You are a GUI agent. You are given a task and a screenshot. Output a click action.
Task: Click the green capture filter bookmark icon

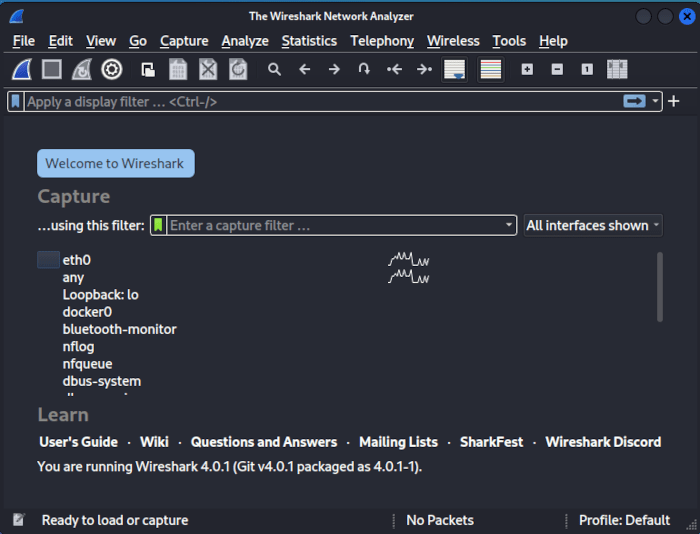pyautogui.click(x=158, y=225)
